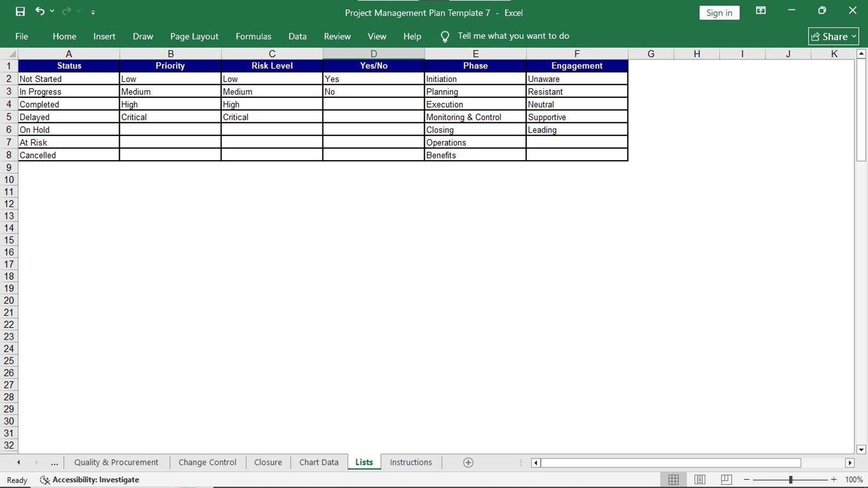Click the Undo arrow icon
868x488 pixels.
pos(40,11)
